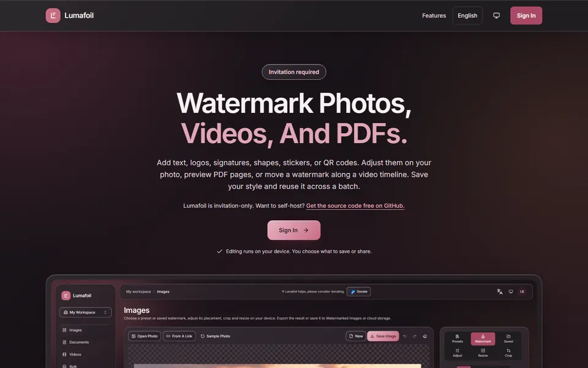The width and height of the screenshot is (588, 368).
Task: Click the undo arrow icon in the editor toolbar
Action: click(x=404, y=336)
